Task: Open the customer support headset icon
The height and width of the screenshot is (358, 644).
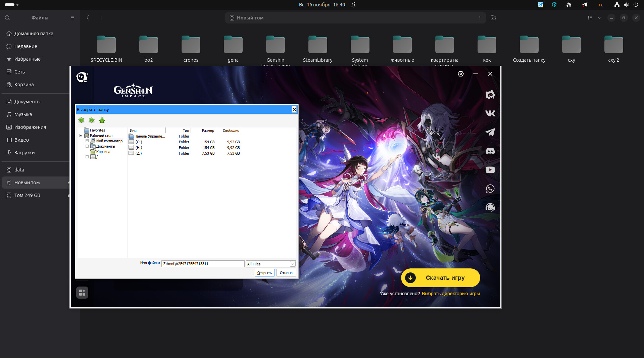Action: pyautogui.click(x=490, y=207)
